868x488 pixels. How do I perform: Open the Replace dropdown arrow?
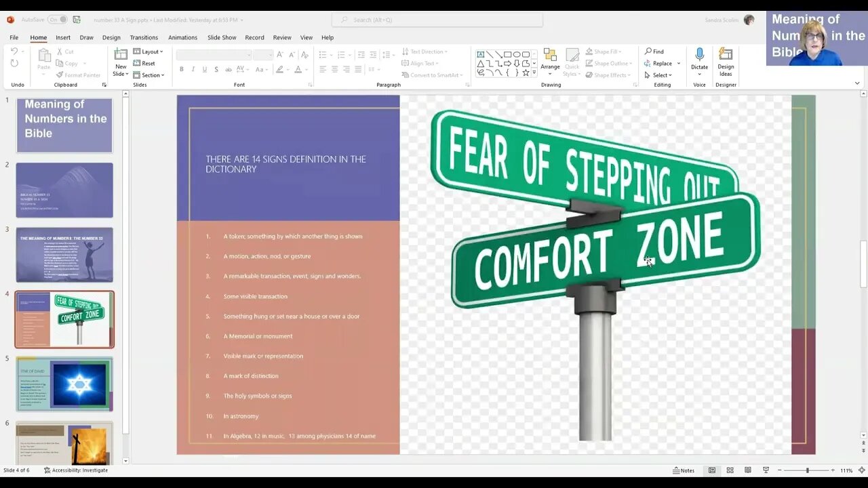[x=678, y=64]
